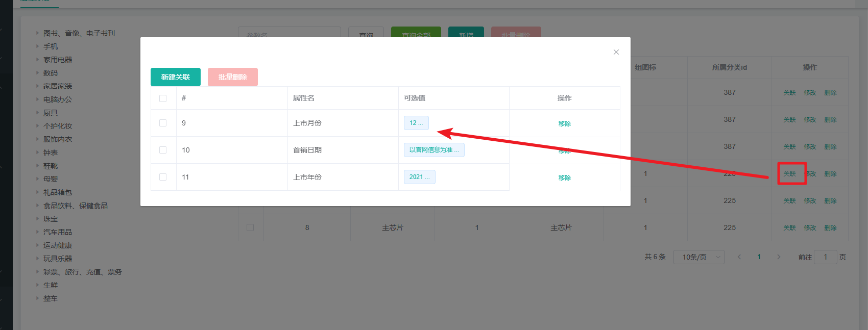The height and width of the screenshot is (330, 868).
Task: Expand the 家用电器 tree node arrow
Action: [37, 60]
